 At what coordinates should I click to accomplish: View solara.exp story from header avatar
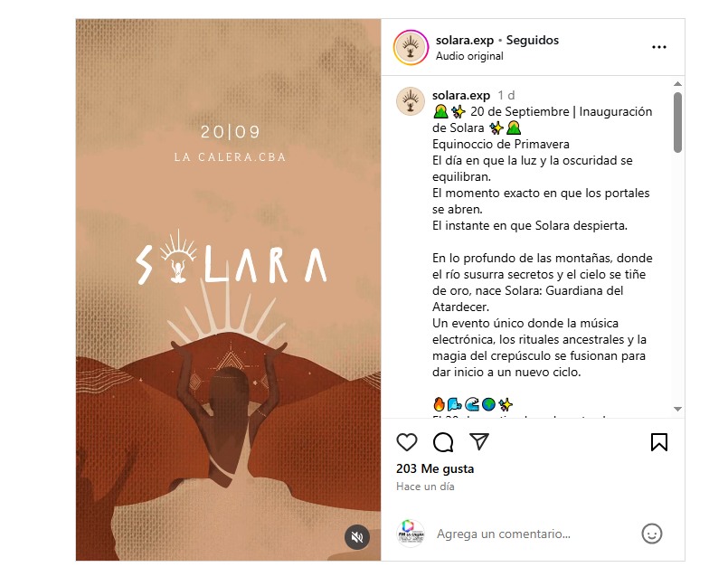click(x=411, y=47)
